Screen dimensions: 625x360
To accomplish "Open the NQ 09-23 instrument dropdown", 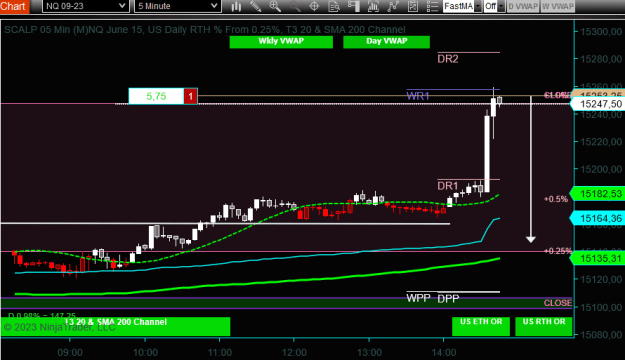I will coord(85,6).
